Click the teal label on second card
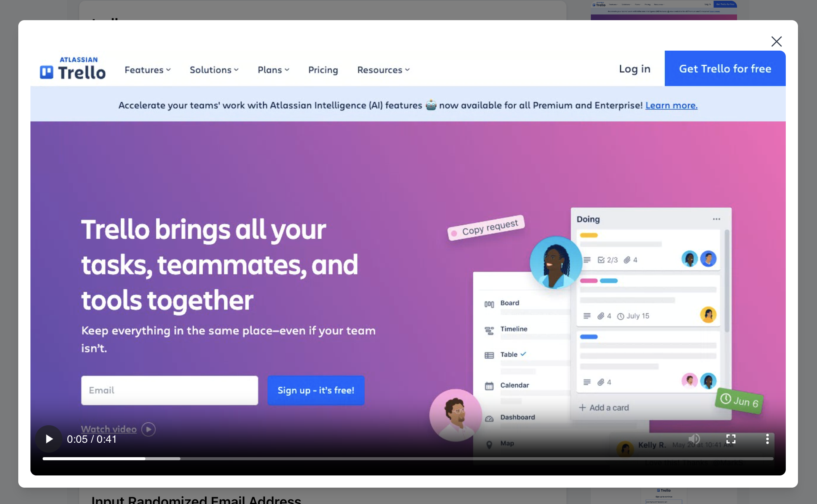This screenshot has height=504, width=817. point(608,281)
